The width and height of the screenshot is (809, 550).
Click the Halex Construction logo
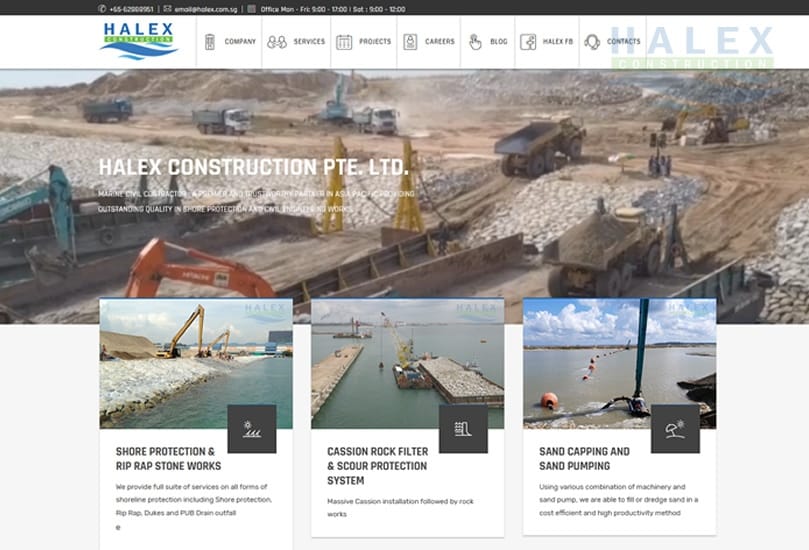tap(139, 41)
